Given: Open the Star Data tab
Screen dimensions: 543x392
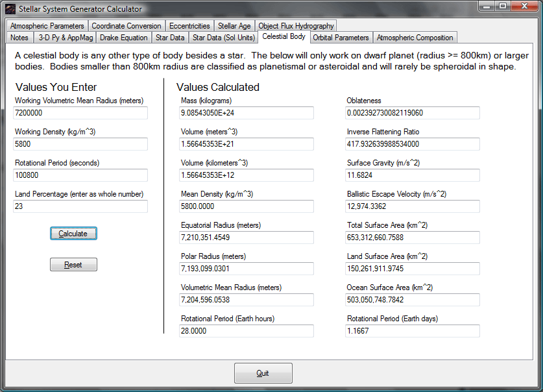Looking at the screenshot, I should [170, 38].
